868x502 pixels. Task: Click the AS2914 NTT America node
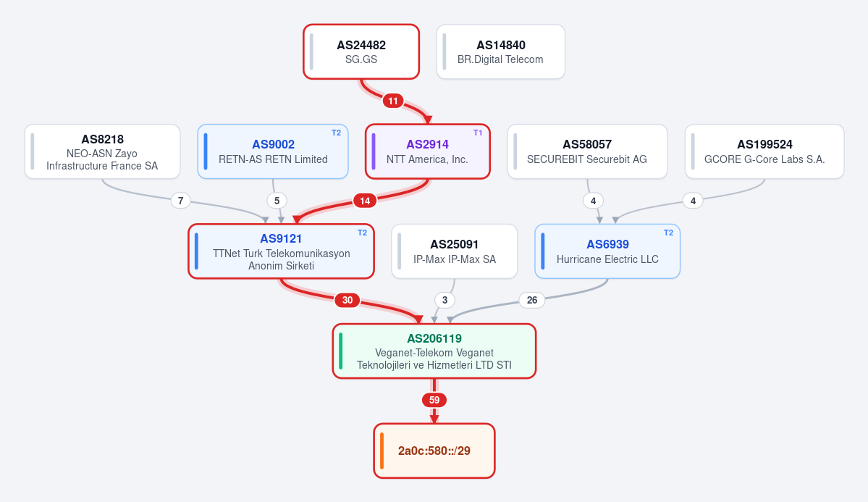pos(427,151)
